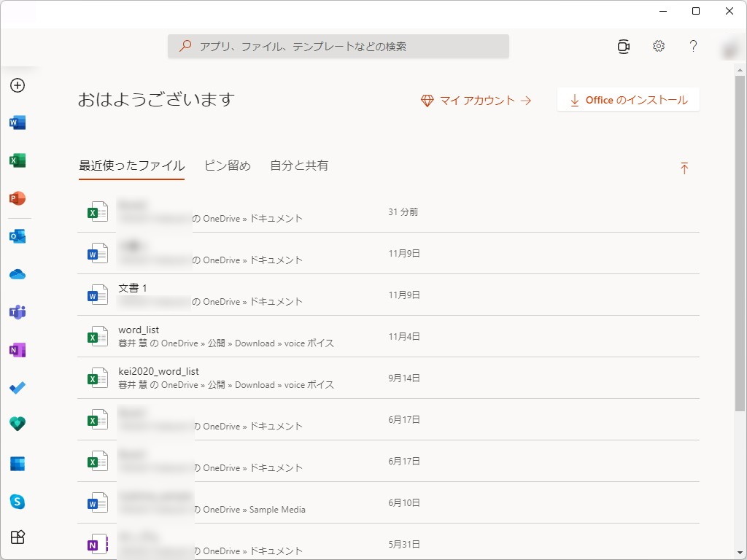Click the Office のインストール button
747x560 pixels.
click(628, 100)
